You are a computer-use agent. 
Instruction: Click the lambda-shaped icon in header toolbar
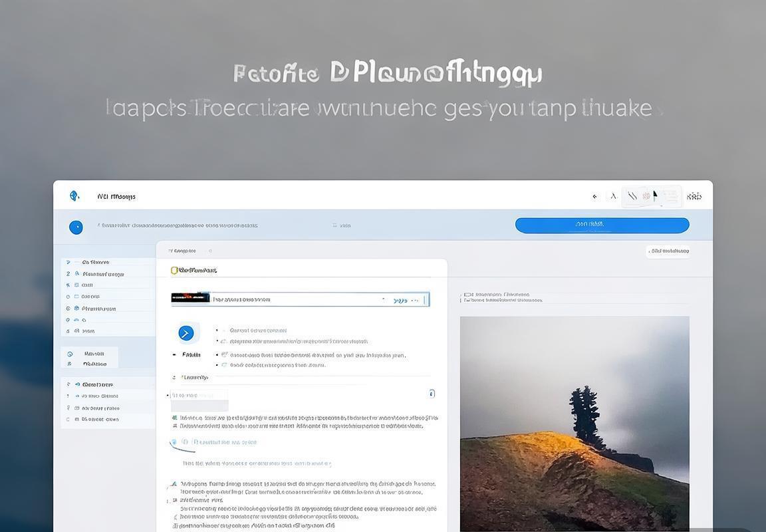(614, 196)
